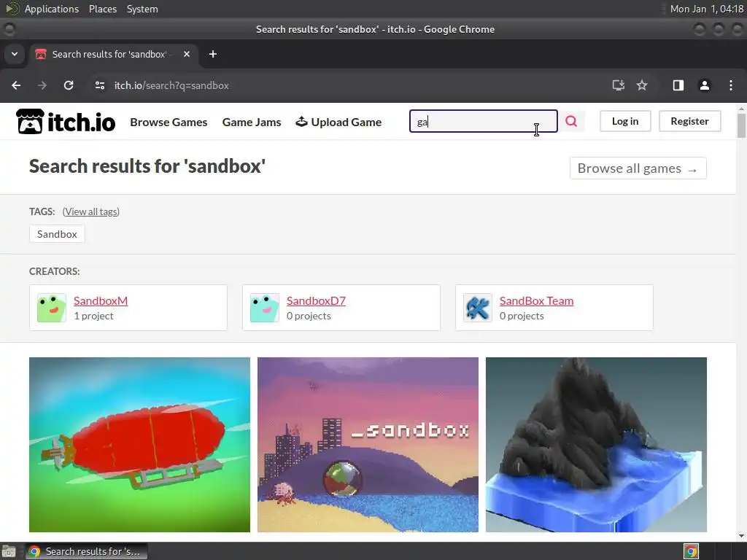
Task: Click the clock showing Mon Jan 1, 04:18
Action: pos(706,9)
